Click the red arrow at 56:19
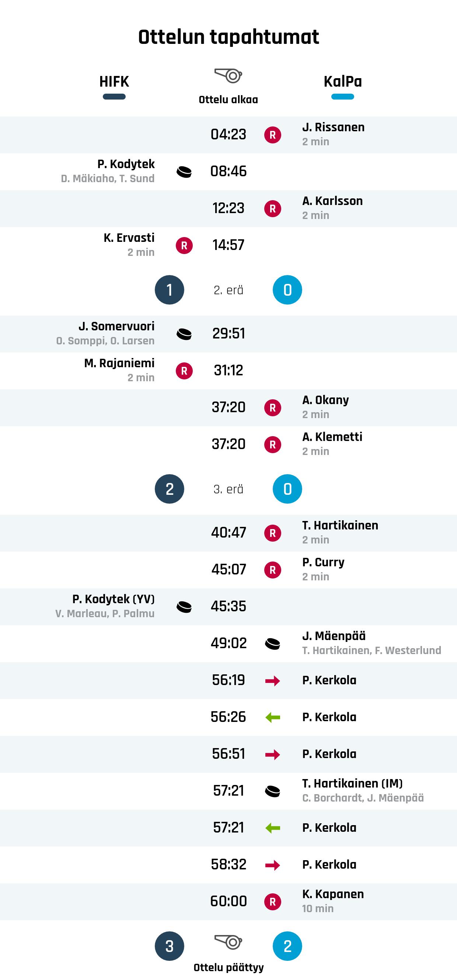The image size is (457, 980). (x=273, y=681)
